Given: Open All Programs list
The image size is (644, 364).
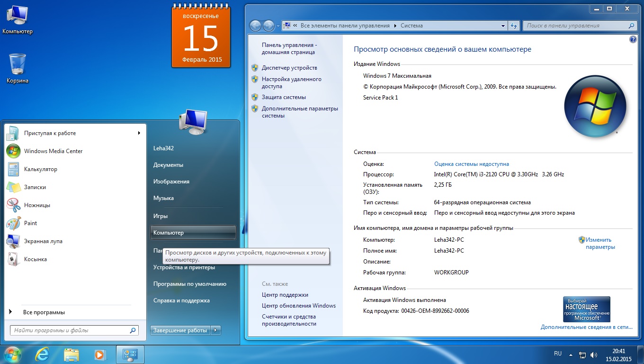Looking at the screenshot, I should (44, 312).
